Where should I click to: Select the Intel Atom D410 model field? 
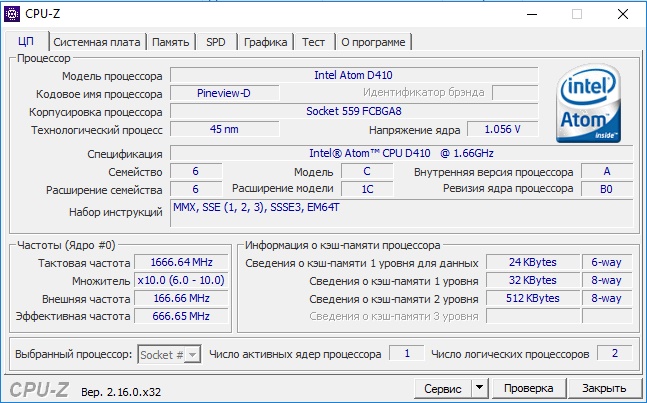point(354,75)
